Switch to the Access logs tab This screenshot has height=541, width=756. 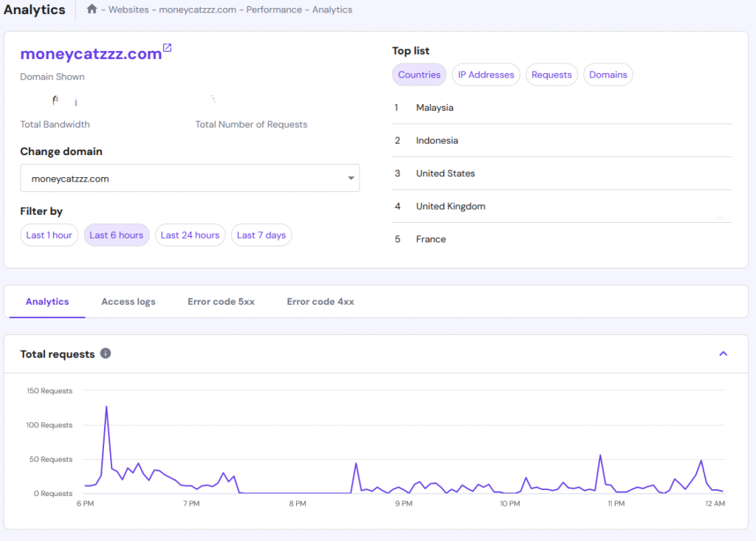point(128,301)
